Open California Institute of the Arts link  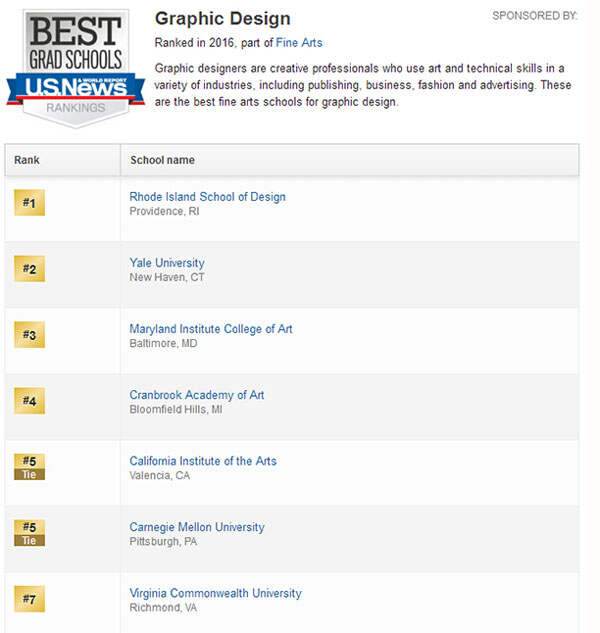tap(203, 461)
